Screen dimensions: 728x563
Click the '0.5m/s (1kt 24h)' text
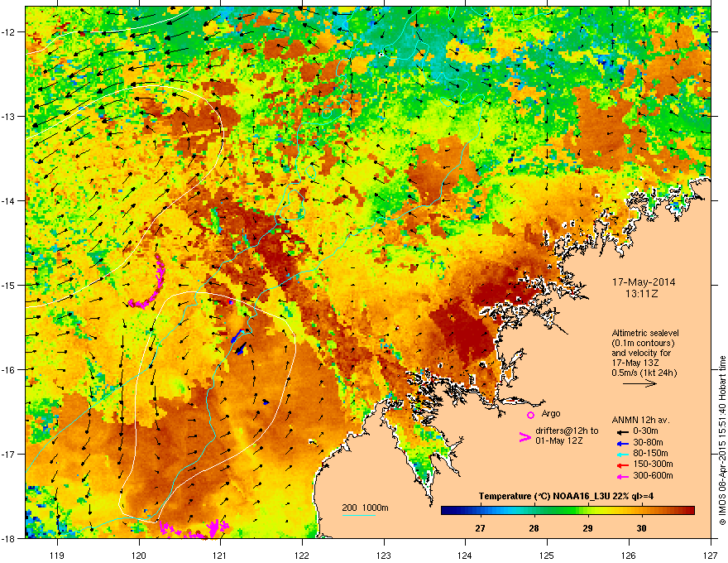[x=644, y=373]
